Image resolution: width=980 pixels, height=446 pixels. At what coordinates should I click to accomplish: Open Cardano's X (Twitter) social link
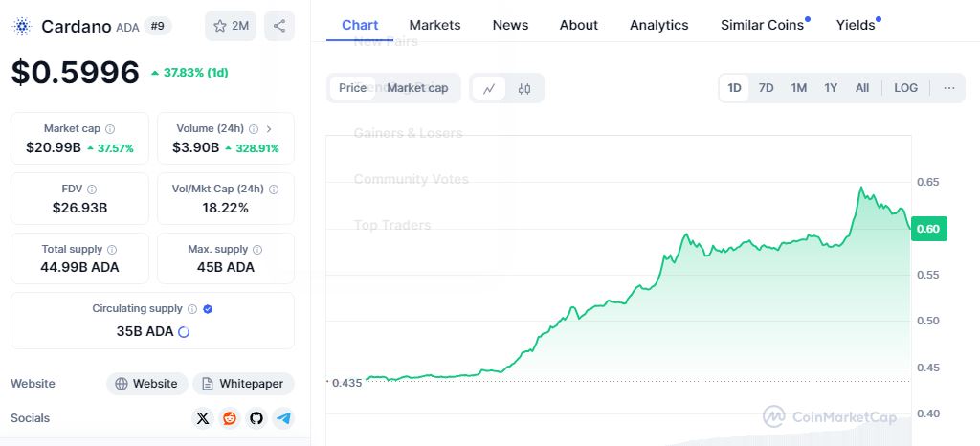click(203, 418)
